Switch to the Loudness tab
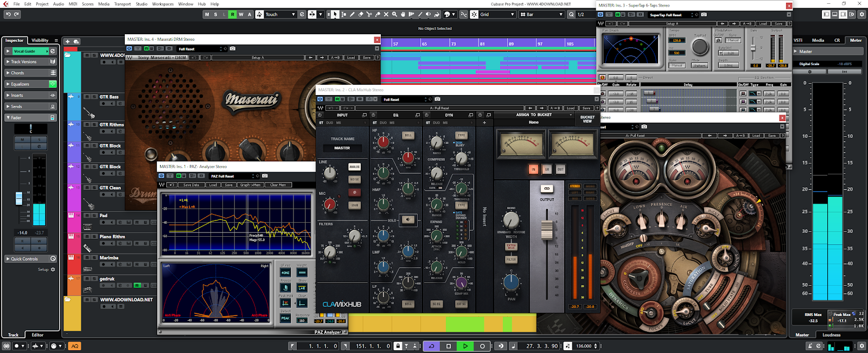Image resolution: width=868 pixels, height=353 pixels. 832,335
